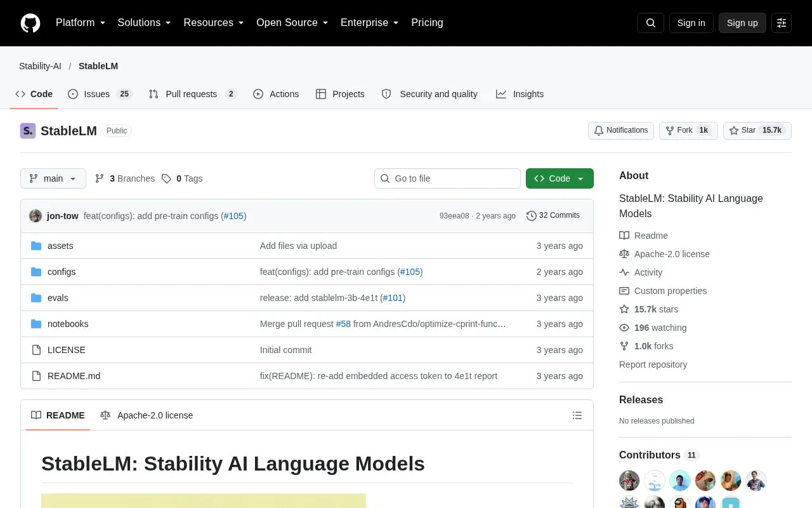Viewport: 812px width, 508px height.
Task: Click the Sign up button
Action: [x=742, y=23]
